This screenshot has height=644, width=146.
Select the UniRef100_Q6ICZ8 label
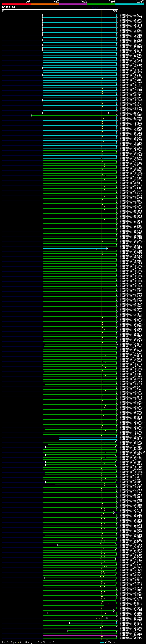click(131, 87)
